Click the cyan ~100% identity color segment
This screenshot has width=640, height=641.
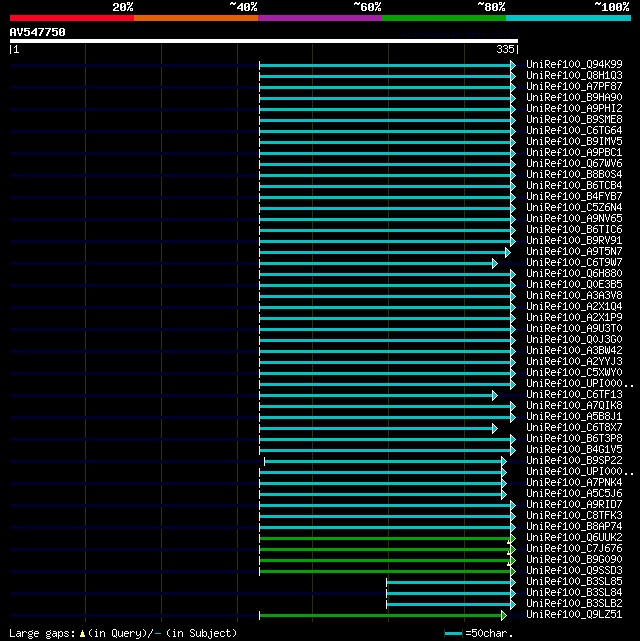pos(568,18)
